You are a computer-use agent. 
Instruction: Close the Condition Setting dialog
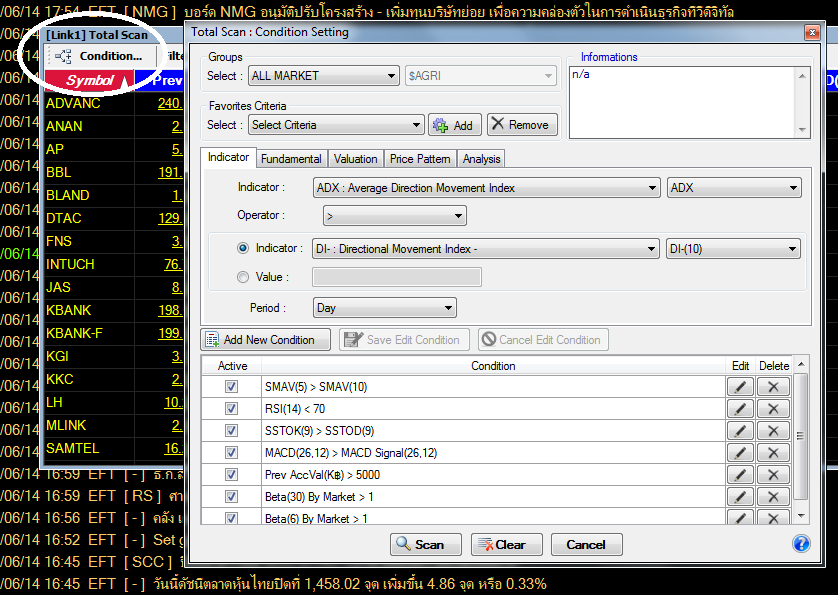click(812, 33)
